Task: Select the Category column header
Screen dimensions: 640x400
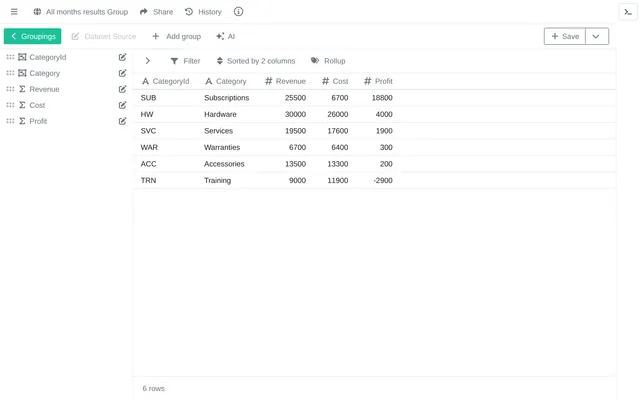Action: 226,81
